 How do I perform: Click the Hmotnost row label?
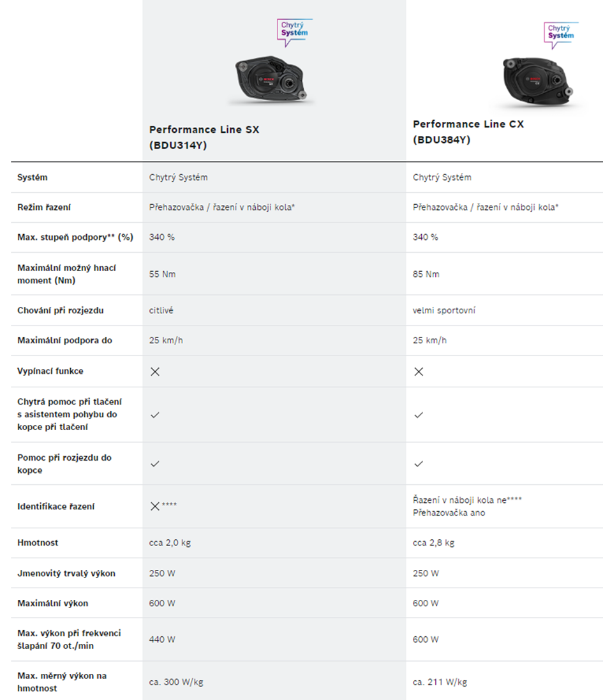pos(38,543)
